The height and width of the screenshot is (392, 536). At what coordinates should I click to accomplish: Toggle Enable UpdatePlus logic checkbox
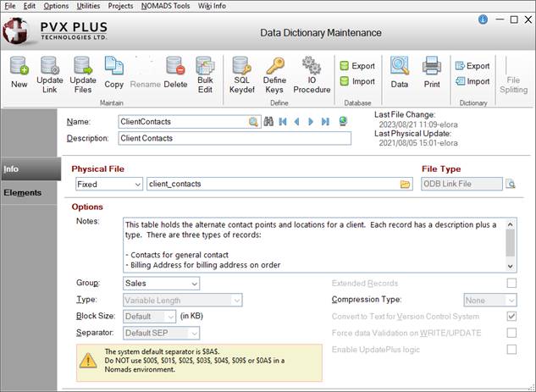coord(511,350)
